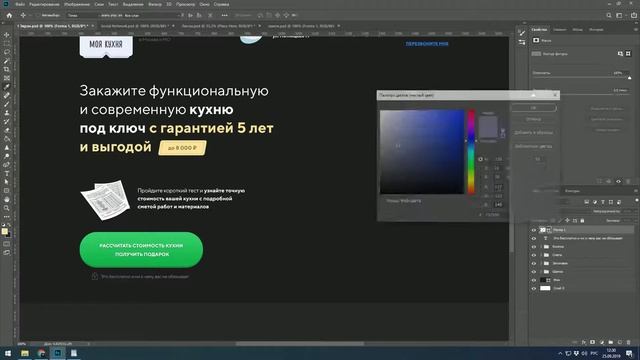Click inside the blue color field
Image resolution: width=640 pixels, height=360 pixels.
tap(422, 151)
